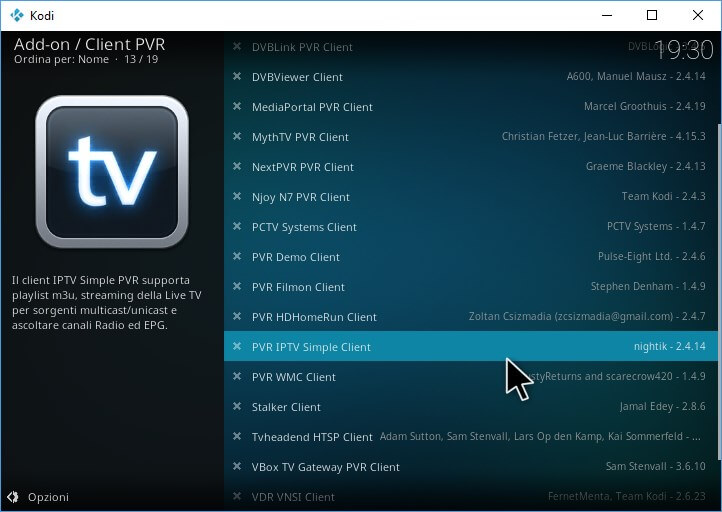Screen dimensions: 722x512
Task: Click 'Jamal Edey - 2.8.6' version text
Action: tap(663, 406)
